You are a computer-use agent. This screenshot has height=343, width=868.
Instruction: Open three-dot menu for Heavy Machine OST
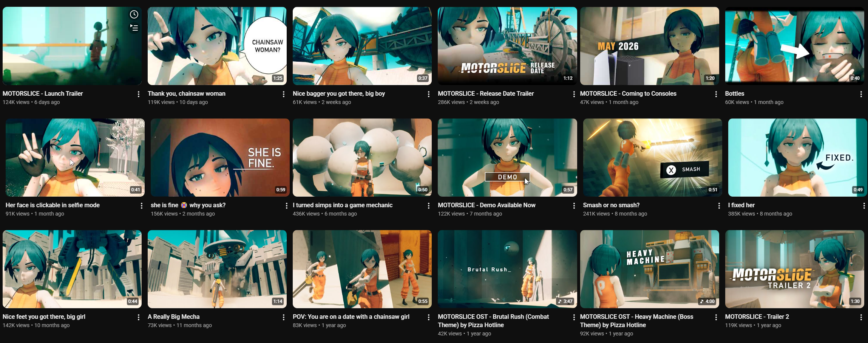tap(716, 317)
